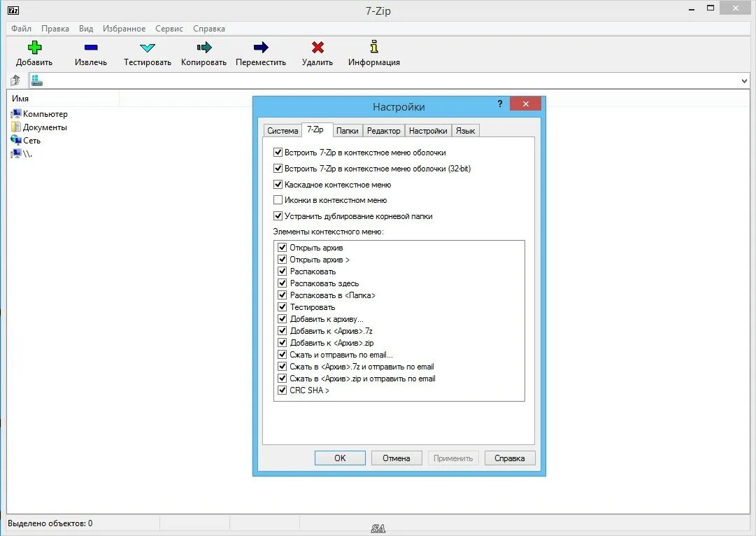Viewport: 756px width, 536px height.
Task: Click the computer icon in address bar
Action: tap(37, 81)
